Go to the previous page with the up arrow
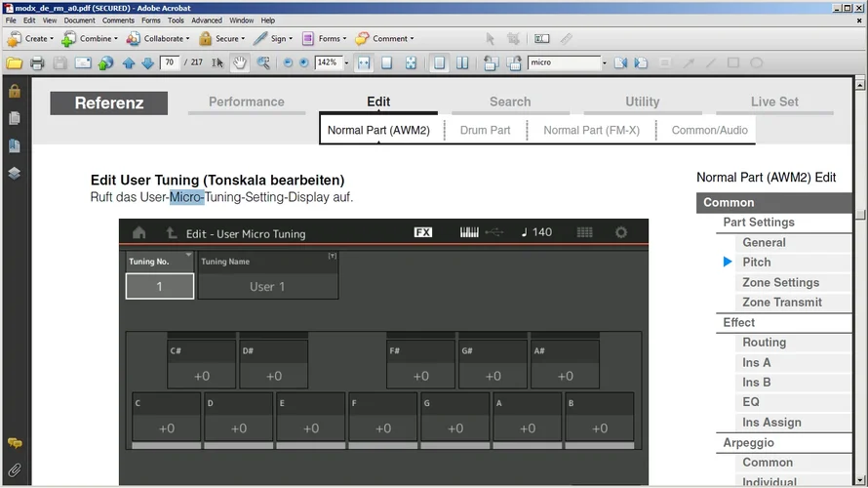Viewport: 868px width, 488px height. pyautogui.click(x=129, y=63)
